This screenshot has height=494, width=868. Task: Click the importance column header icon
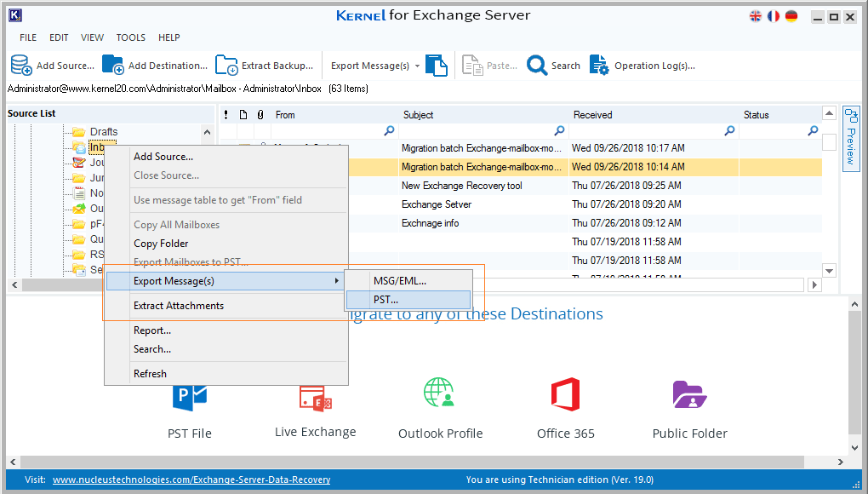tap(226, 115)
